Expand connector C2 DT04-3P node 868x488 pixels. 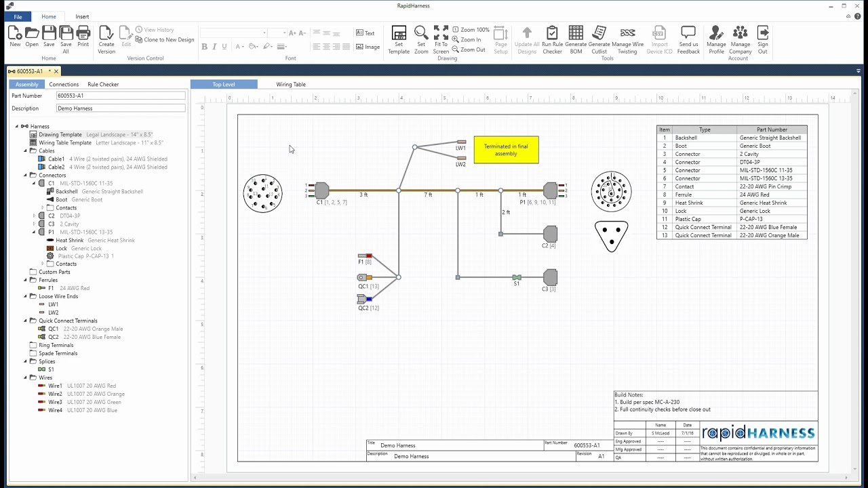tap(35, 216)
